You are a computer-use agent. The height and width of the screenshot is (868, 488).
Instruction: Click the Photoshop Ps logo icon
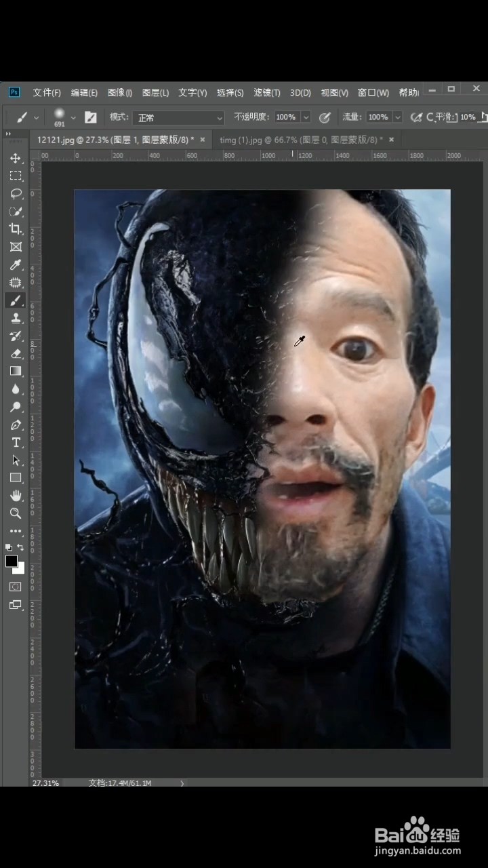coord(14,92)
